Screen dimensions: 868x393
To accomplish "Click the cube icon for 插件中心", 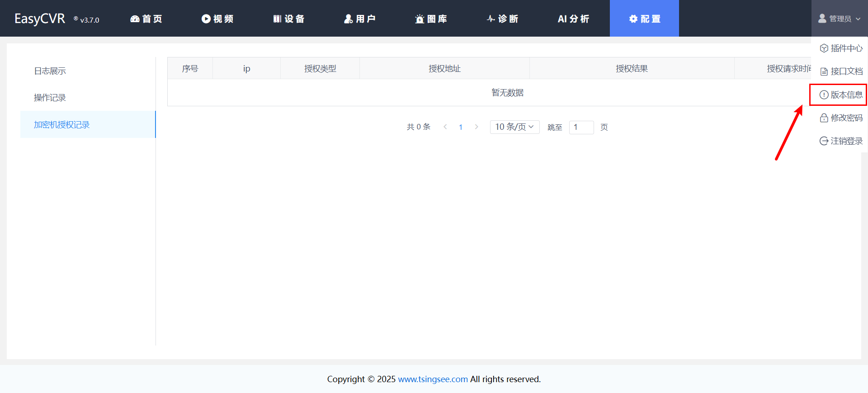I will [x=824, y=48].
